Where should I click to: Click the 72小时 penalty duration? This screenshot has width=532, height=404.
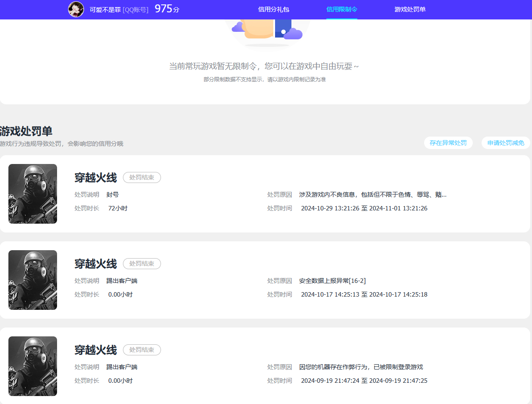118,208
